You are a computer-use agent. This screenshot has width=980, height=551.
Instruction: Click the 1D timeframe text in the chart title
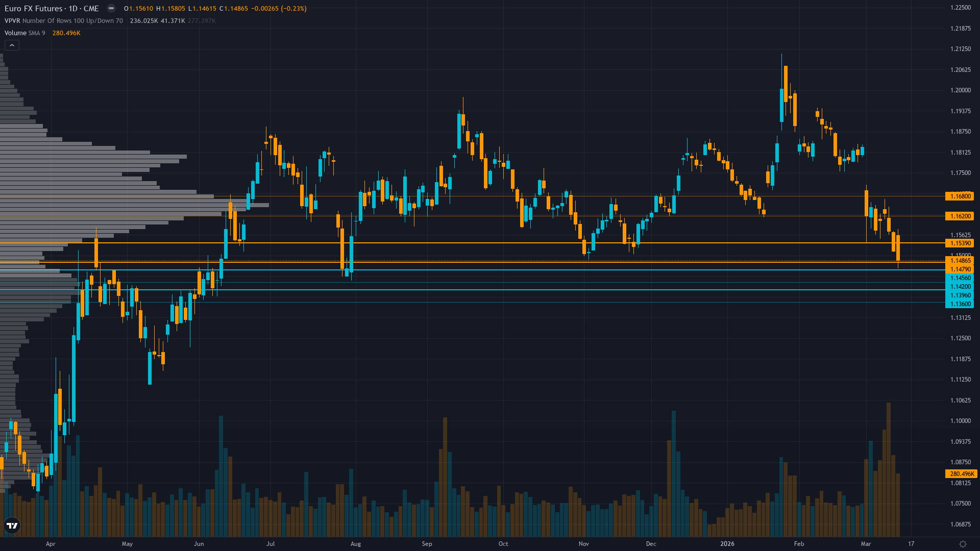(73, 8)
